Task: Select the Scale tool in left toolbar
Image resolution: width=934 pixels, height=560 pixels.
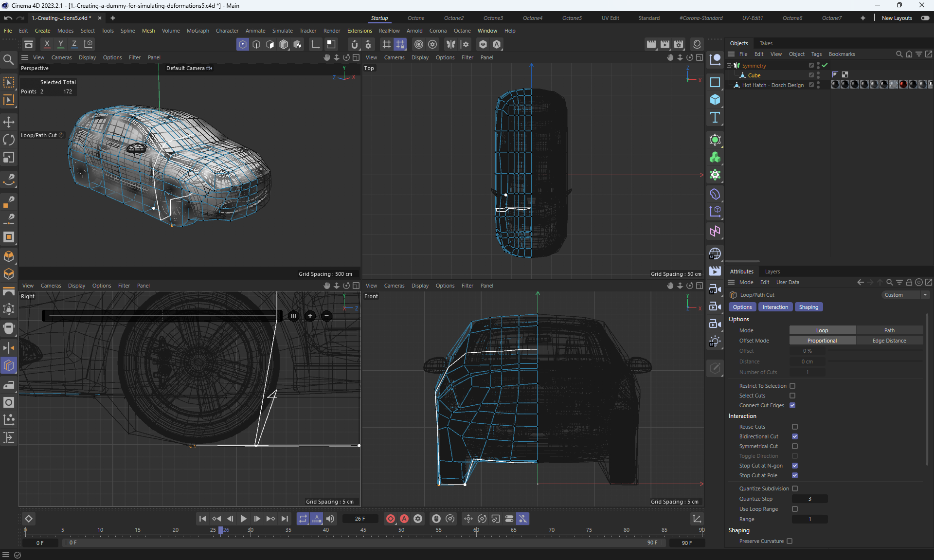Action: [x=9, y=158]
